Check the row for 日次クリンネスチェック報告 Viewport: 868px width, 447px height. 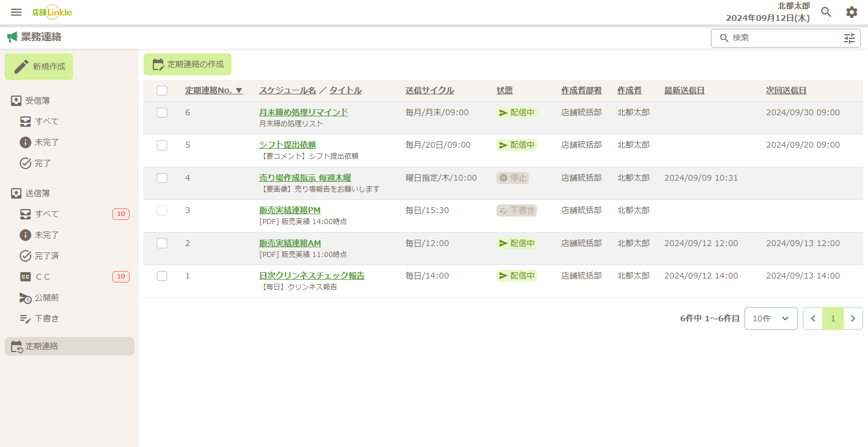coord(162,276)
